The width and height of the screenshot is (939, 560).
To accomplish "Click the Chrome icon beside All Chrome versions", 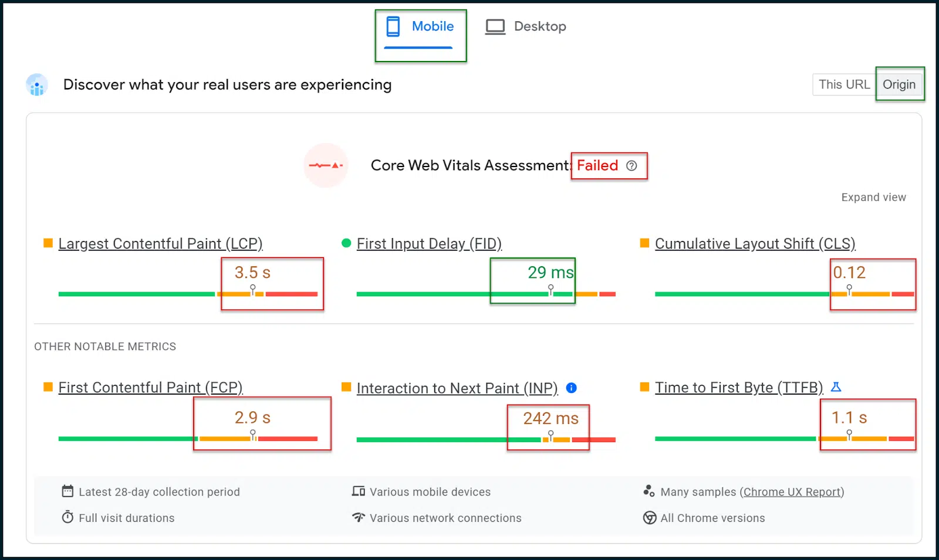I will [x=650, y=518].
